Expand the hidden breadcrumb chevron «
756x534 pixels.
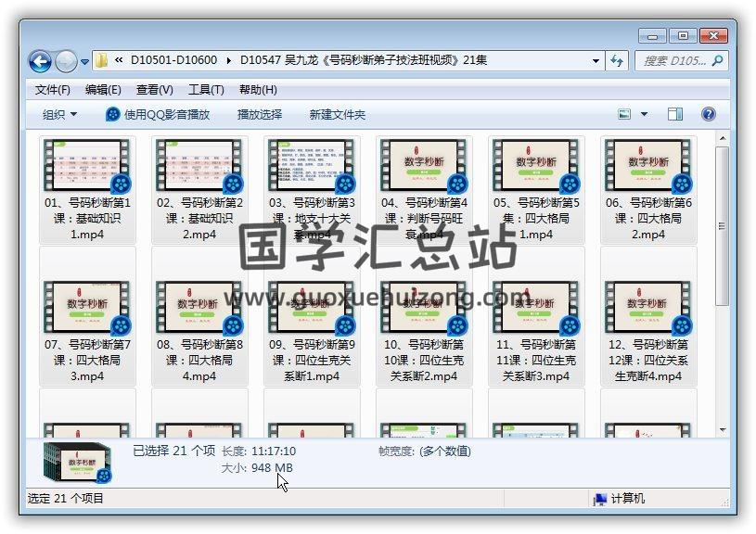[119, 60]
